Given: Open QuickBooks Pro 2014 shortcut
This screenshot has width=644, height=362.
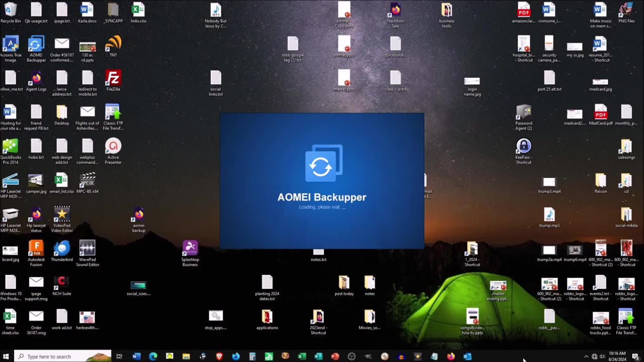Looking at the screenshot, I should (x=11, y=151).
